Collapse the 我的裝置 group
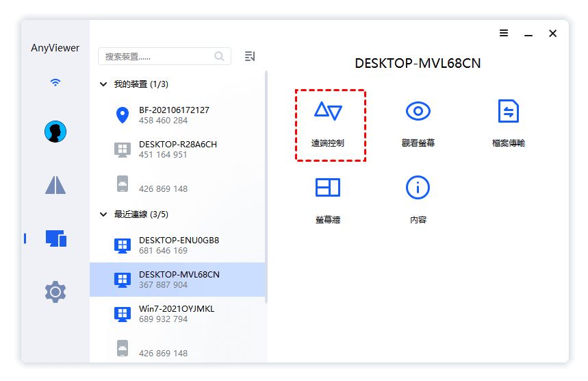This screenshot has width=588, height=381. (x=103, y=84)
